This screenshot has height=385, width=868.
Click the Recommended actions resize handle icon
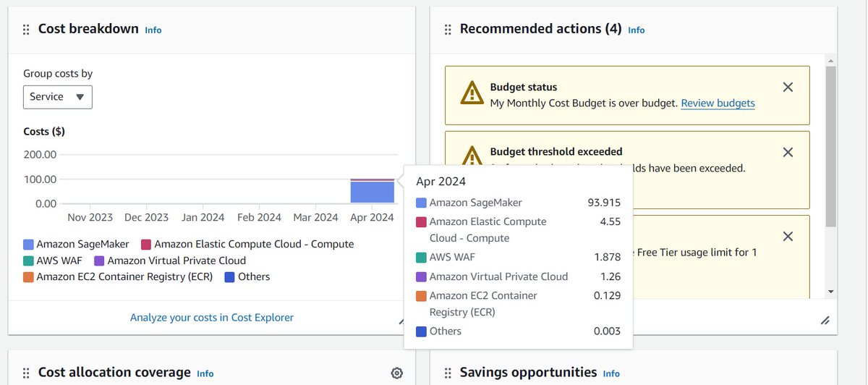point(825,320)
